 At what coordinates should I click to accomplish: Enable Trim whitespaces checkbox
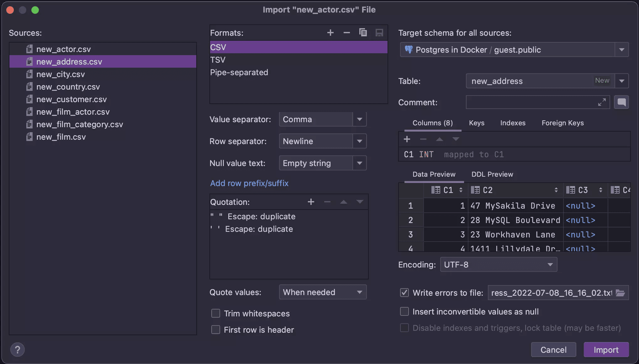pyautogui.click(x=216, y=314)
